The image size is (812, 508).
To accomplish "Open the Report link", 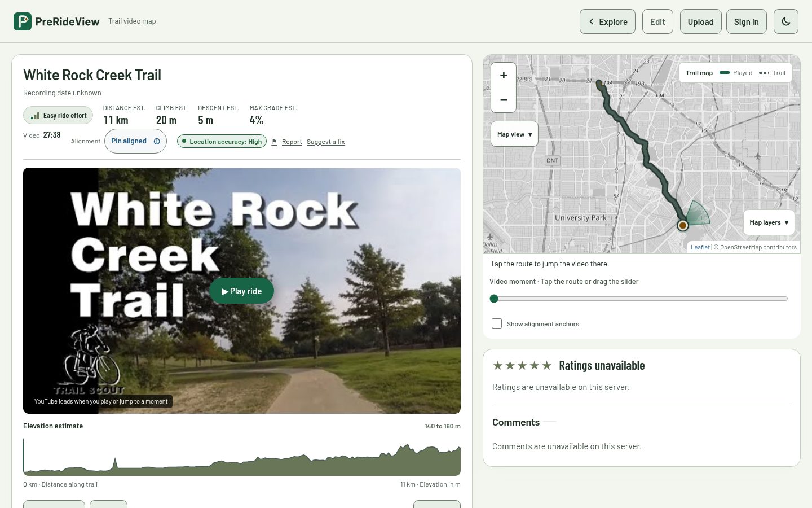I will [x=292, y=142].
